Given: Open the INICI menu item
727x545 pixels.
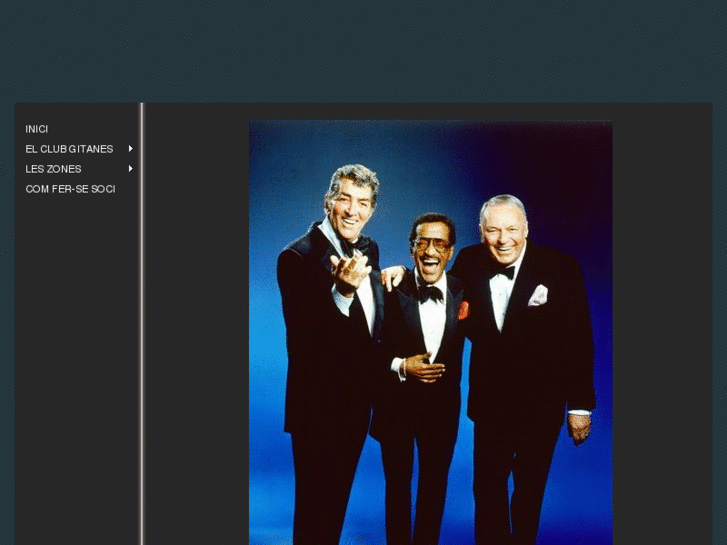Looking at the screenshot, I should (x=37, y=129).
